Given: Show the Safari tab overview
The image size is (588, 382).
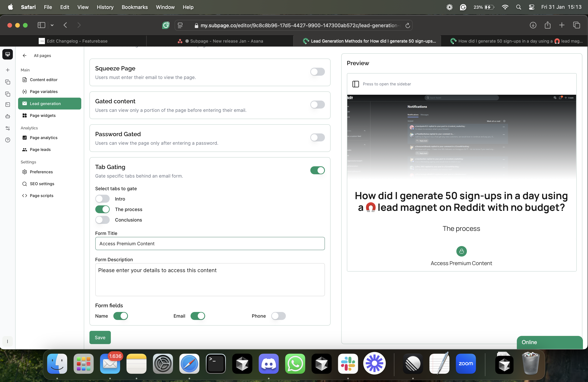Looking at the screenshot, I should [x=576, y=25].
